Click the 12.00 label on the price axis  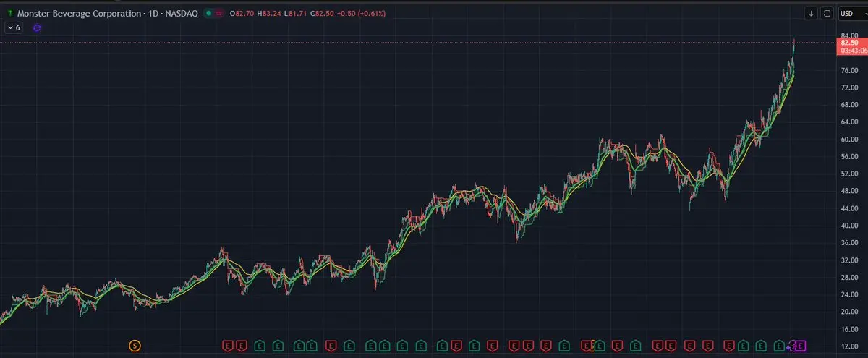848,347
